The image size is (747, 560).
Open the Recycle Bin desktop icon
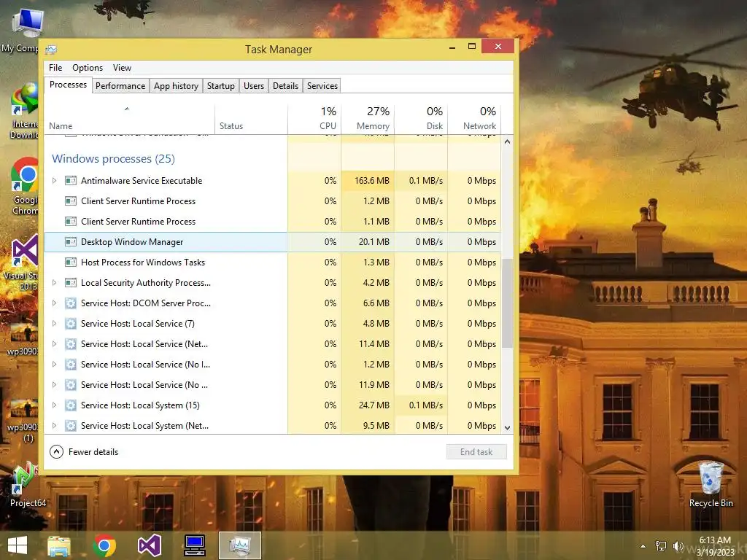coord(711,485)
